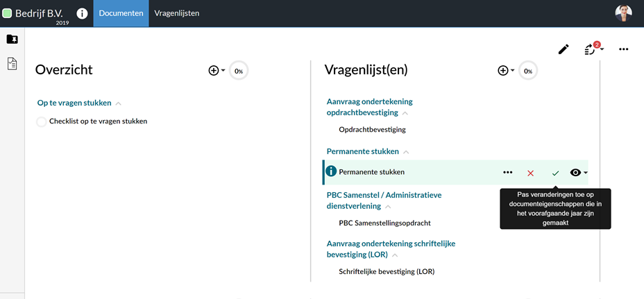Open the Opdrachtbevestiging document
The image size is (644, 299).
(x=373, y=129)
